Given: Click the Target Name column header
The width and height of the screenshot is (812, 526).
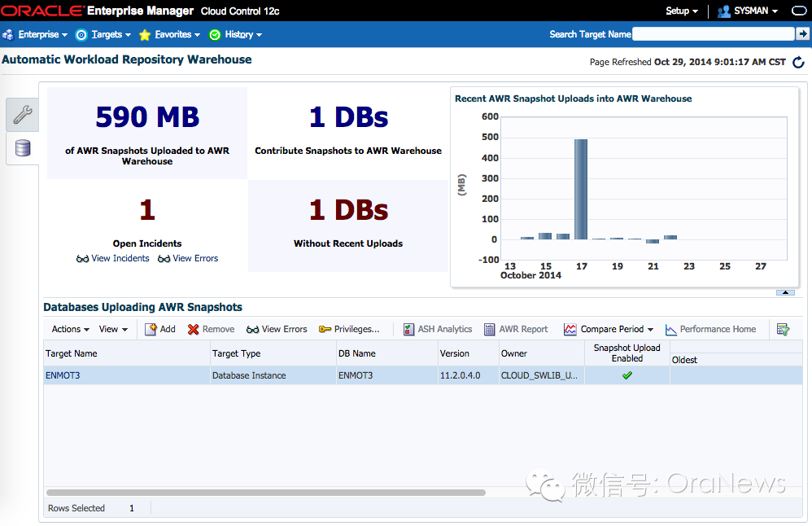Looking at the screenshot, I should (126, 353).
